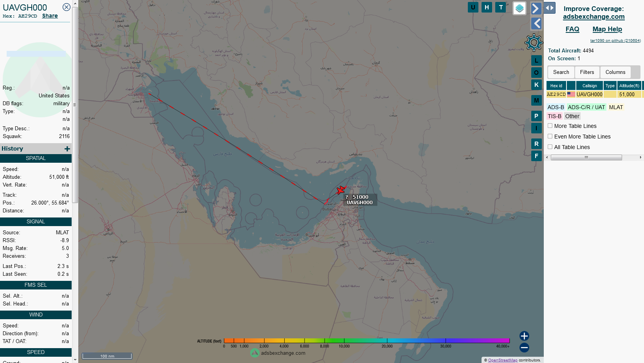Click the P map button
This screenshot has width=644, height=363.
tap(536, 116)
